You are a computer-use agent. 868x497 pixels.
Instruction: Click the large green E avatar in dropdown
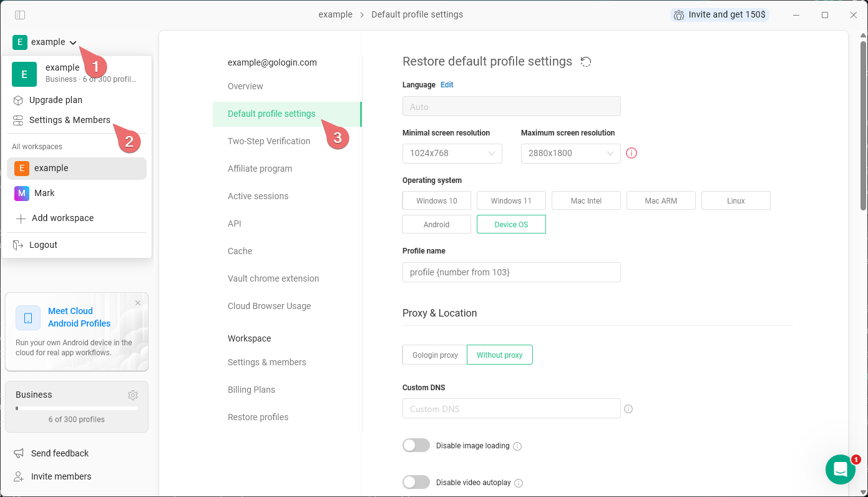click(x=24, y=74)
